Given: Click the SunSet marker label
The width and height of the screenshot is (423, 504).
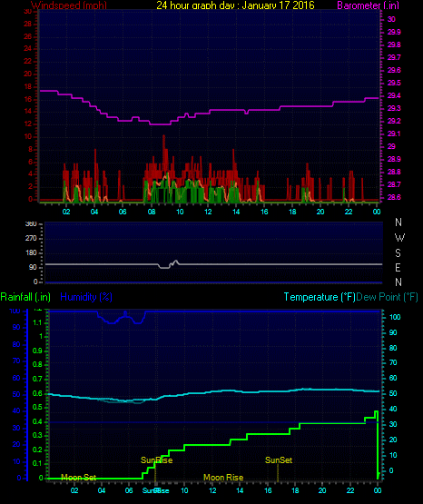Looking at the screenshot, I should pos(279,460).
